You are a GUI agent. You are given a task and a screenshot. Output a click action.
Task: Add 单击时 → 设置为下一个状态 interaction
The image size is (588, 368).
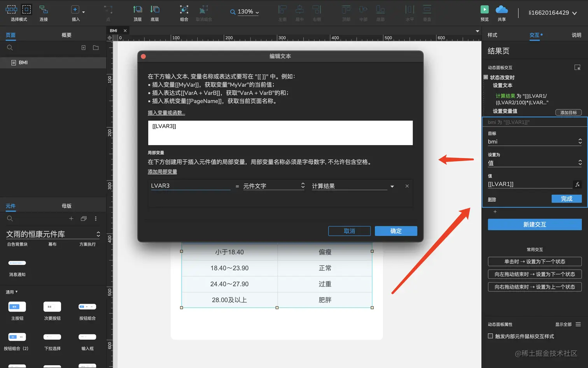[x=535, y=262]
